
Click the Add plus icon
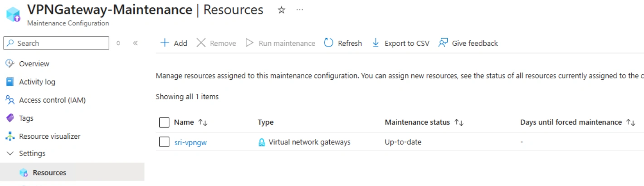(x=165, y=43)
